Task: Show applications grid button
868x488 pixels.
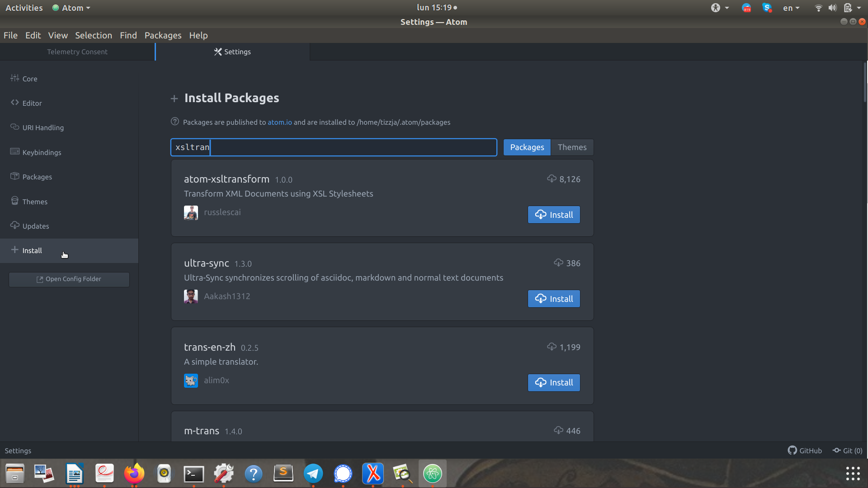Action: (853, 474)
